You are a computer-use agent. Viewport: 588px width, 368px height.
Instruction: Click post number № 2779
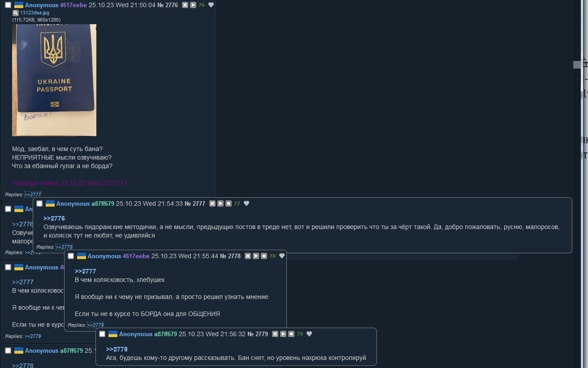pyautogui.click(x=258, y=334)
